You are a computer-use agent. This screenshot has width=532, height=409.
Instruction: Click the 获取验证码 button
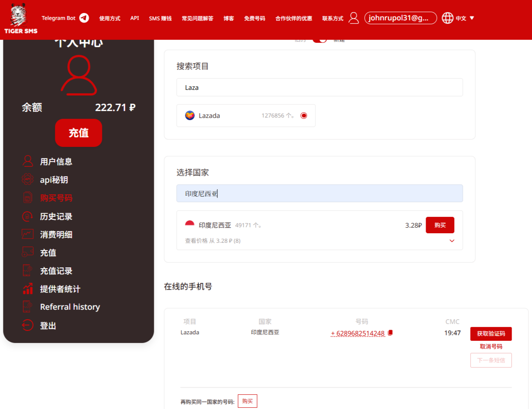pos(491,334)
